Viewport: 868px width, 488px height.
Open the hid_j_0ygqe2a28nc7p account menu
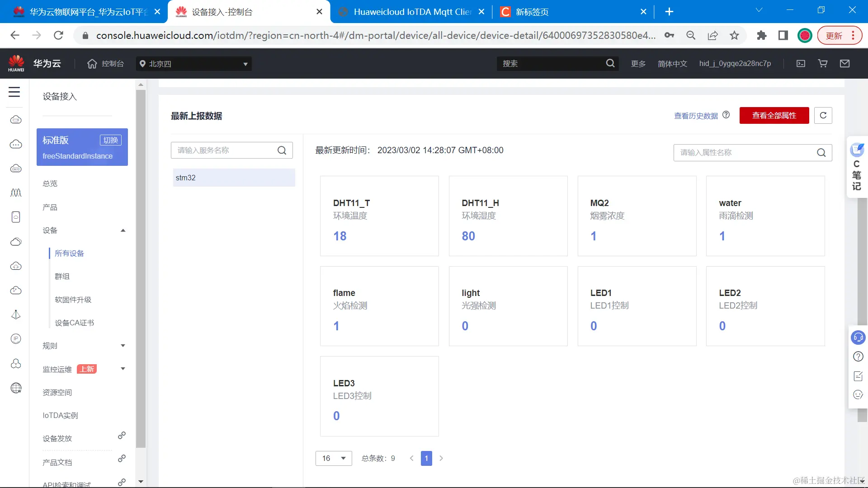735,64
